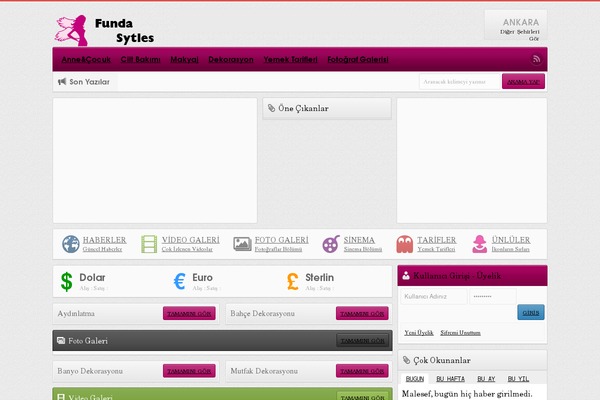Open the Anne&Çocuk menu
This screenshot has height=400, width=600.
(86, 59)
